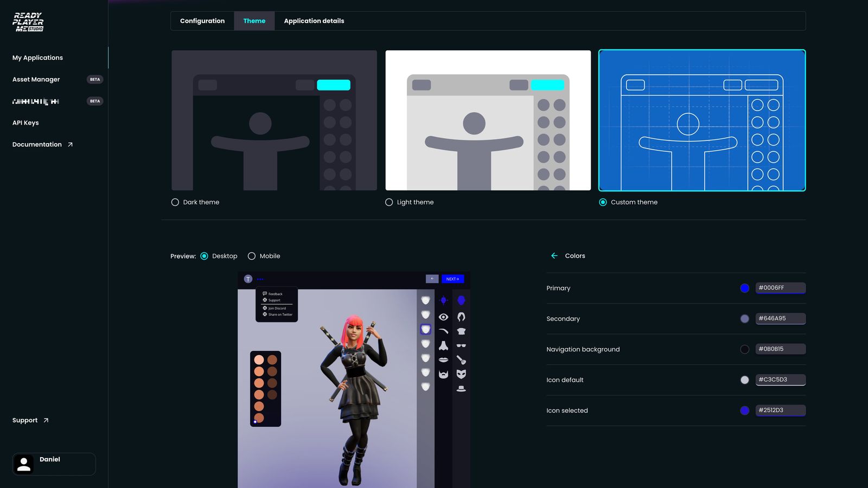868x488 pixels.
Task: Open the hairstyle category icon
Action: [x=462, y=316]
